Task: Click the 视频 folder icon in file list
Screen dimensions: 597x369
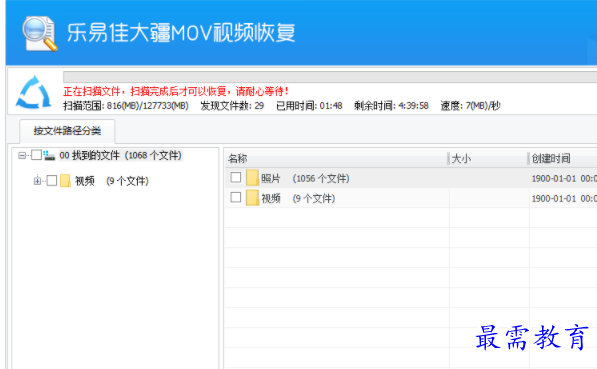Action: click(x=252, y=198)
